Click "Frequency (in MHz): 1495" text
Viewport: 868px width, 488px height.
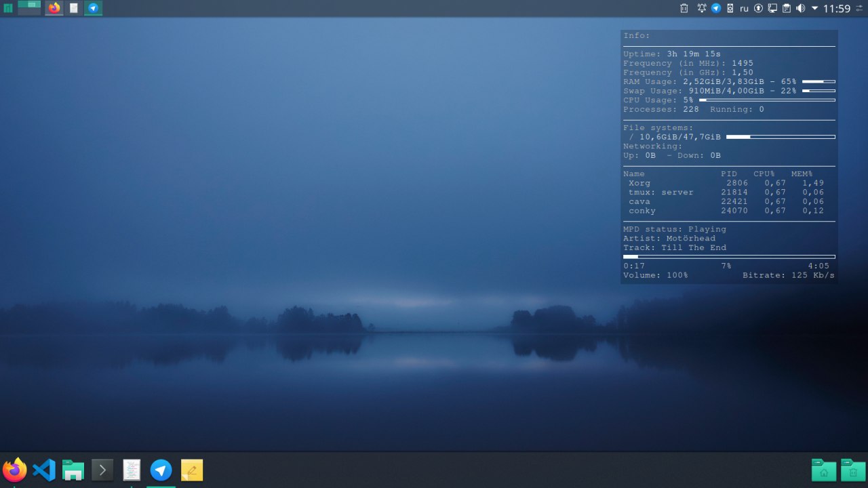[688, 63]
